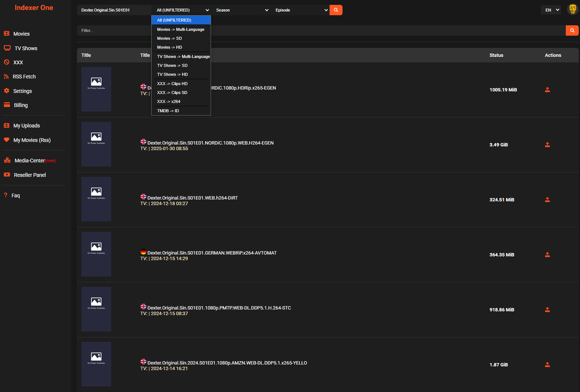Click the Status column header
Image resolution: width=580 pixels, height=392 pixels.
496,55
